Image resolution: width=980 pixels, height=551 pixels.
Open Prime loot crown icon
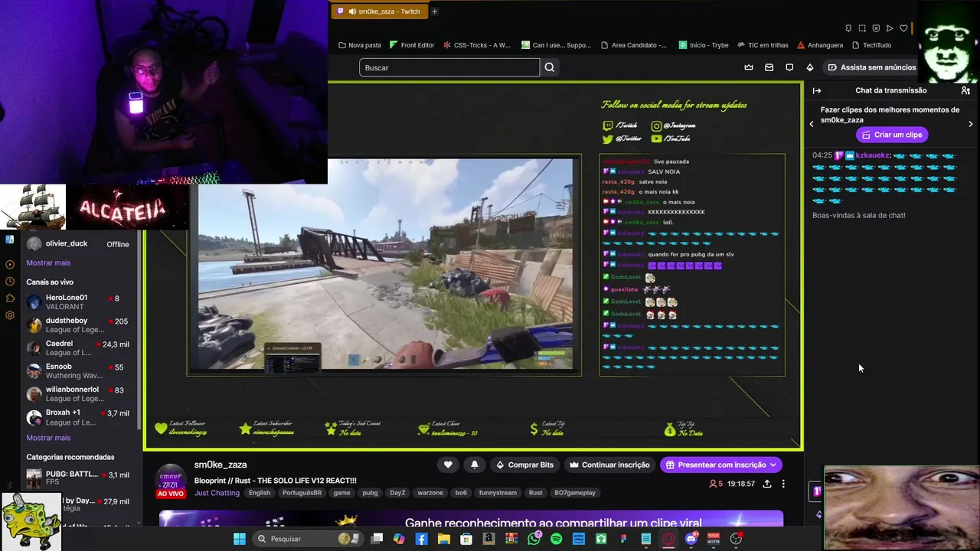click(749, 67)
